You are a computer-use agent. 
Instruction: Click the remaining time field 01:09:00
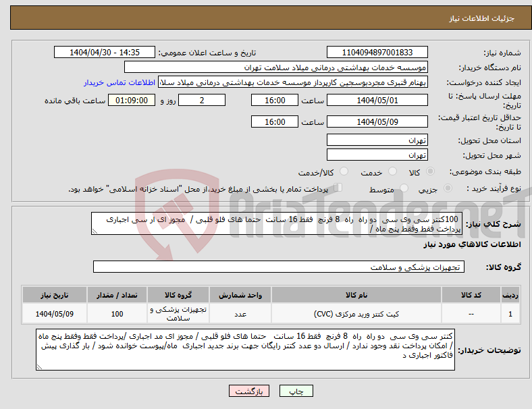point(132,101)
